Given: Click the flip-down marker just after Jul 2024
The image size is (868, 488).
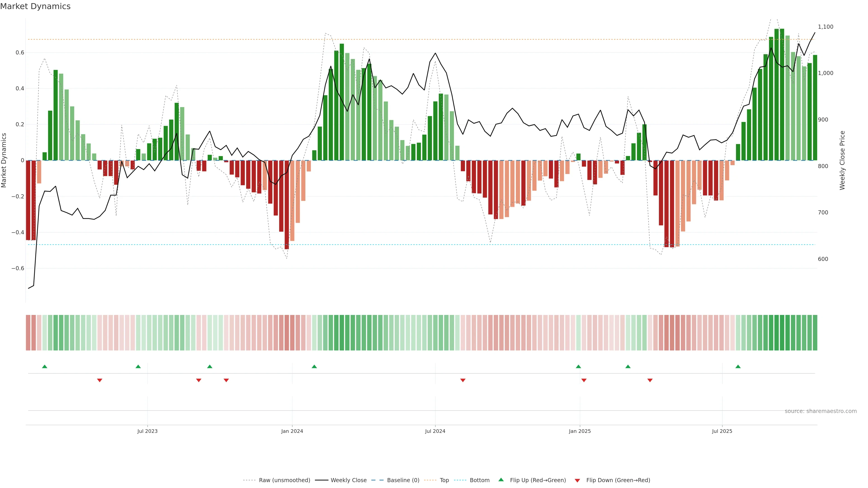Looking at the screenshot, I should pyautogui.click(x=463, y=380).
